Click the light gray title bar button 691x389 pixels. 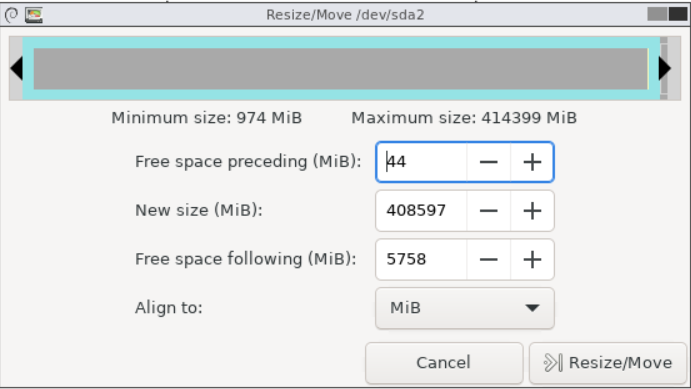[x=657, y=15]
